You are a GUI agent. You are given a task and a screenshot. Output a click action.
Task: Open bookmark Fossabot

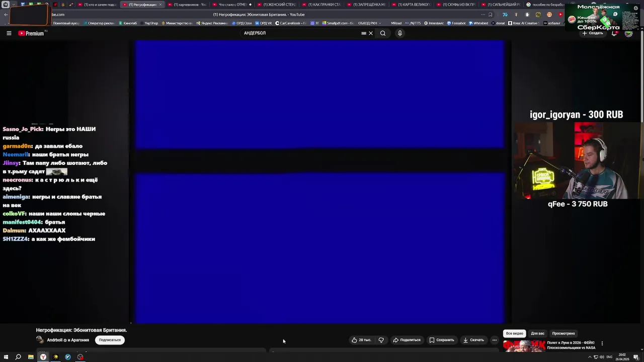[456, 23]
